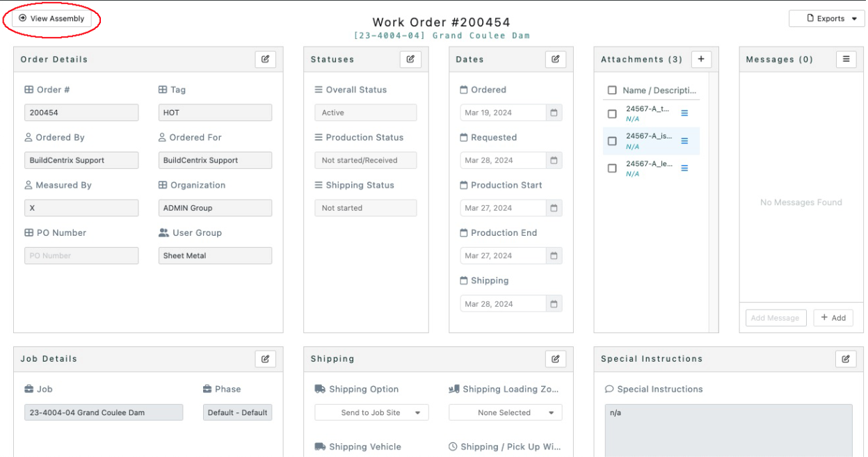
Task: Click the Statuses edit pencil icon
Action: coord(410,59)
